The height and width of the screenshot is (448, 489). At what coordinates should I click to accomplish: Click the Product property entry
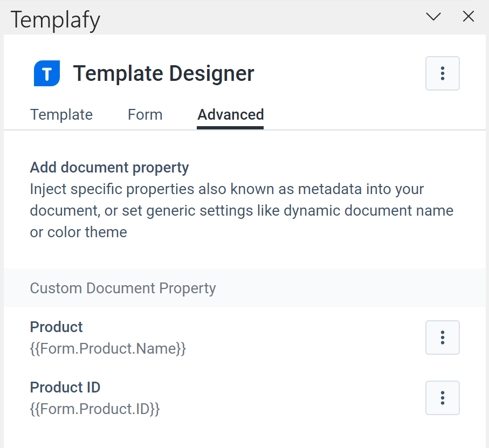(x=56, y=327)
